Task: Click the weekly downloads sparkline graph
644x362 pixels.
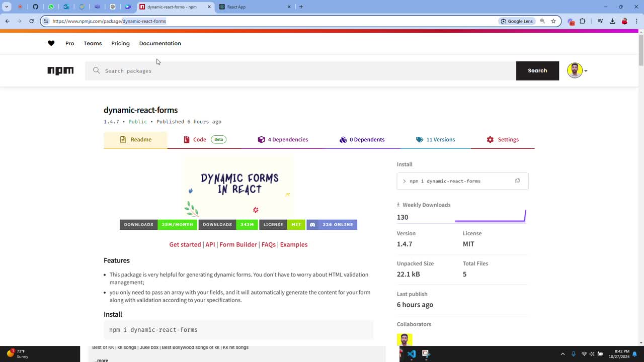Action: [490, 216]
